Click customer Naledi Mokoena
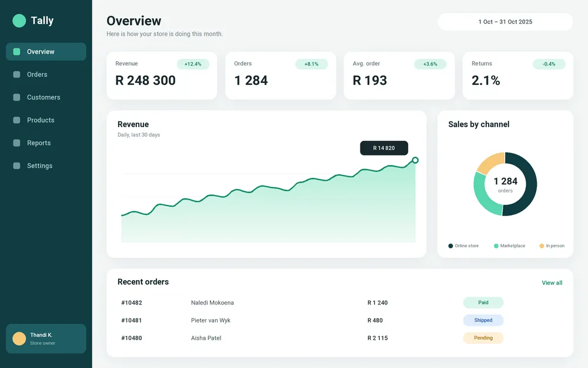This screenshot has height=368, width=588. click(x=212, y=303)
